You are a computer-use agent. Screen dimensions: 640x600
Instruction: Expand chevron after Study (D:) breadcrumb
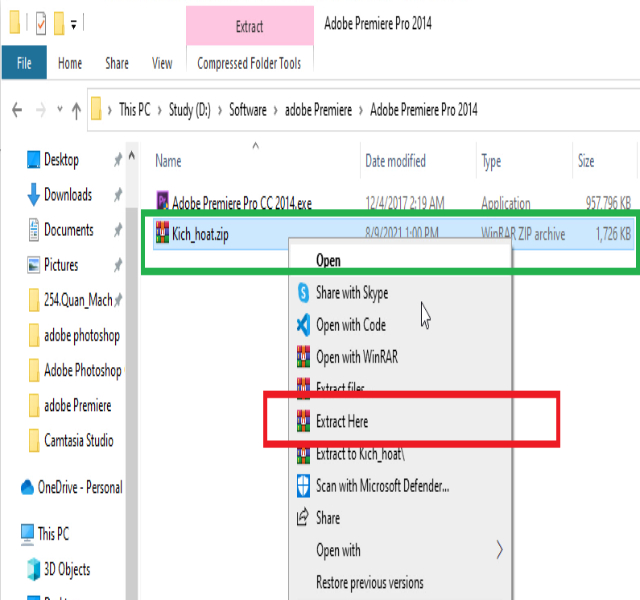coord(220,110)
